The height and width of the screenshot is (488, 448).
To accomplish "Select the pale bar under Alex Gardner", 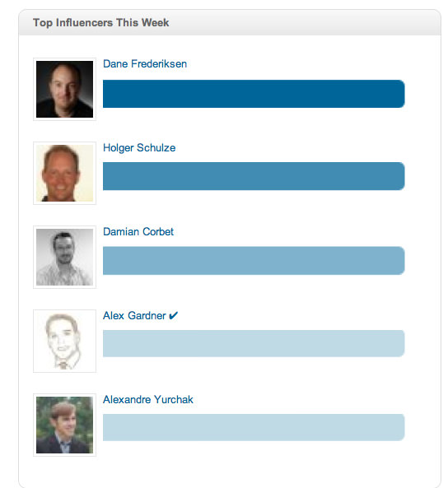I will [254, 343].
